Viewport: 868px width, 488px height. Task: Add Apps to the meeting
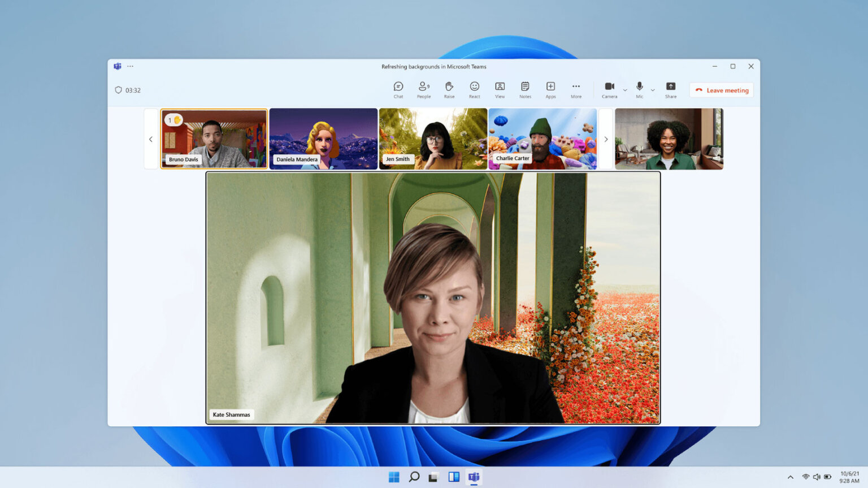(550, 89)
